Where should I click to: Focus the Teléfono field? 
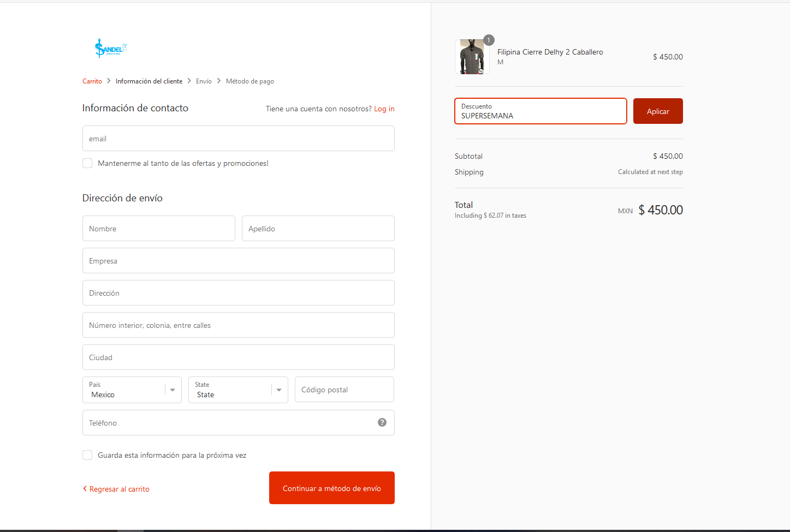[x=239, y=422]
